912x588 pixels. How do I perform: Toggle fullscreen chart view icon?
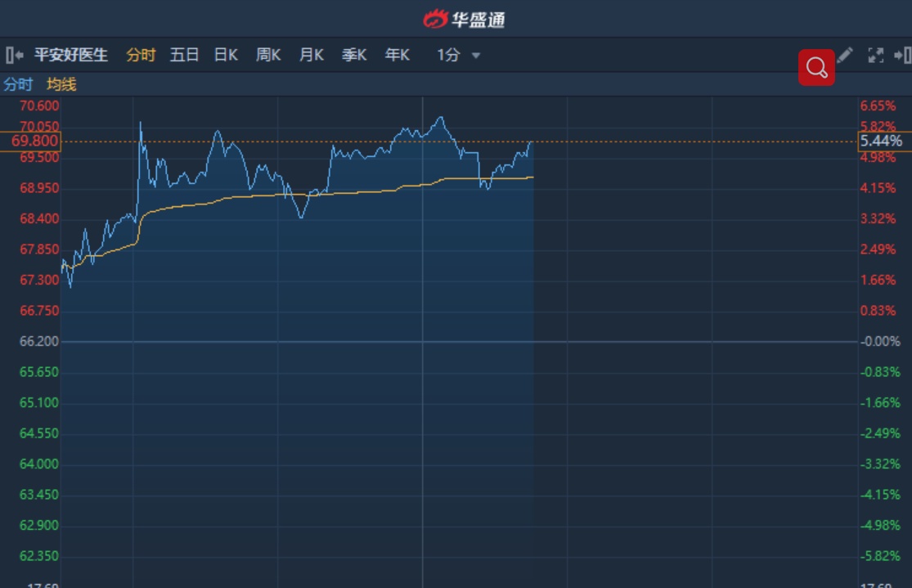875,56
